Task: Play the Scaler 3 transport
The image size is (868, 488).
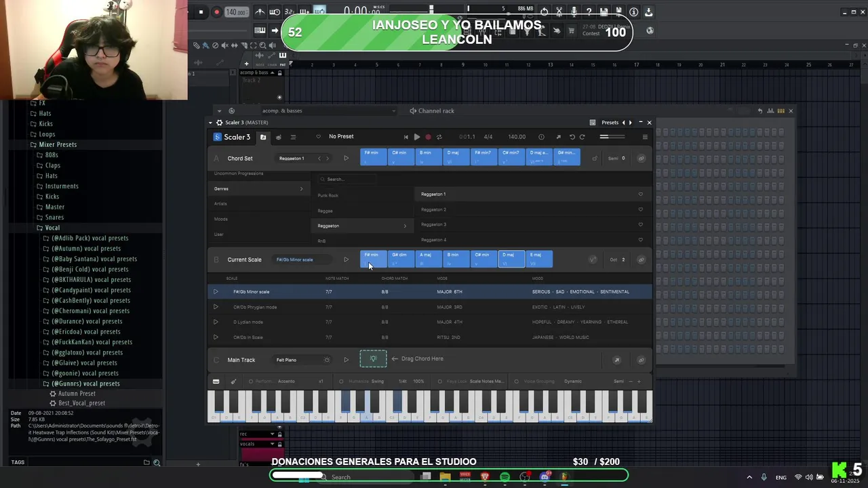Action: pos(417,137)
